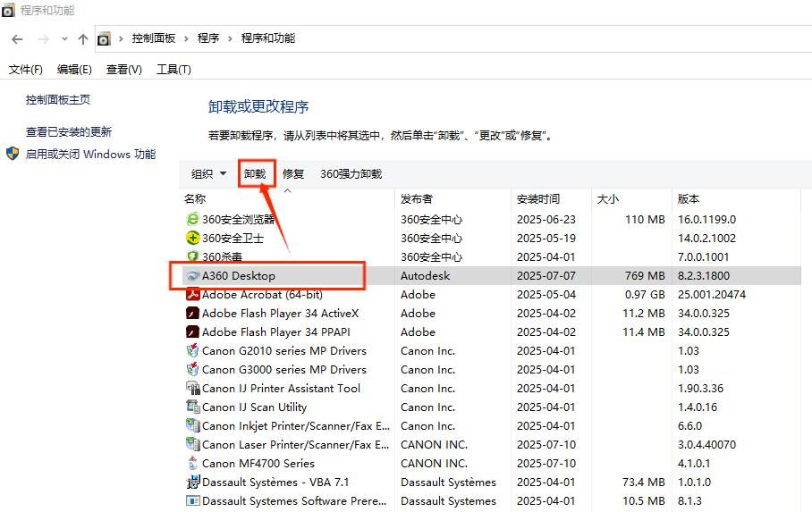Click the Canon IJ Printer Assistant Tool icon

[x=192, y=388]
